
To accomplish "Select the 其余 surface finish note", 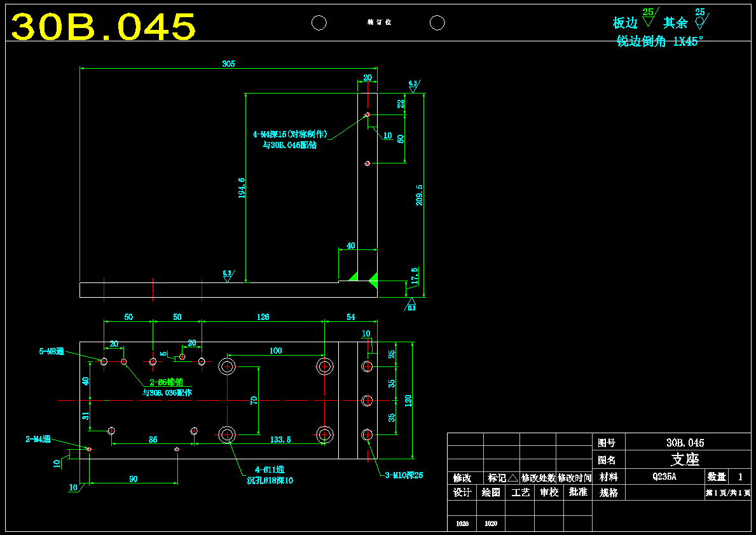I will [675, 23].
